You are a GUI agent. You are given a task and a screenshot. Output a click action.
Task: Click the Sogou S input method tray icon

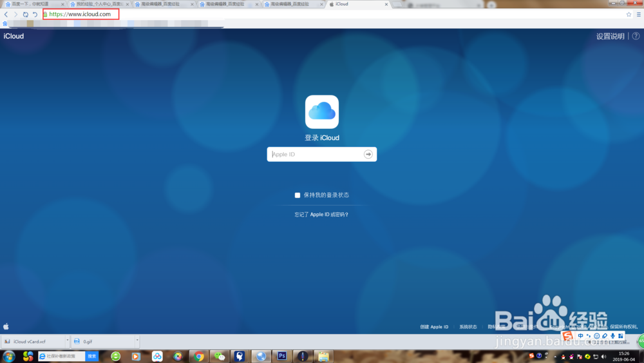(x=531, y=356)
